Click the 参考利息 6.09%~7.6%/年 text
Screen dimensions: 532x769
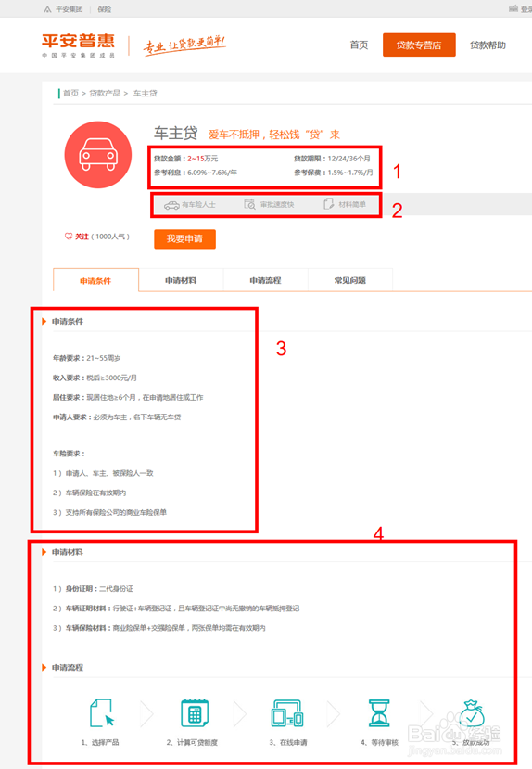[196, 173]
